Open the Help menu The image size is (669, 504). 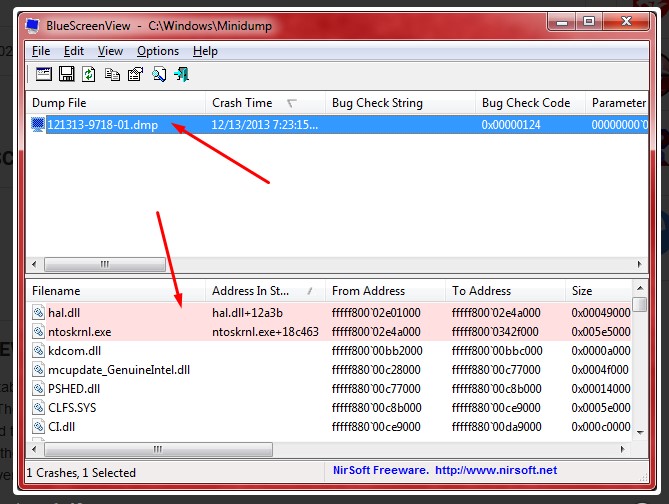(205, 51)
